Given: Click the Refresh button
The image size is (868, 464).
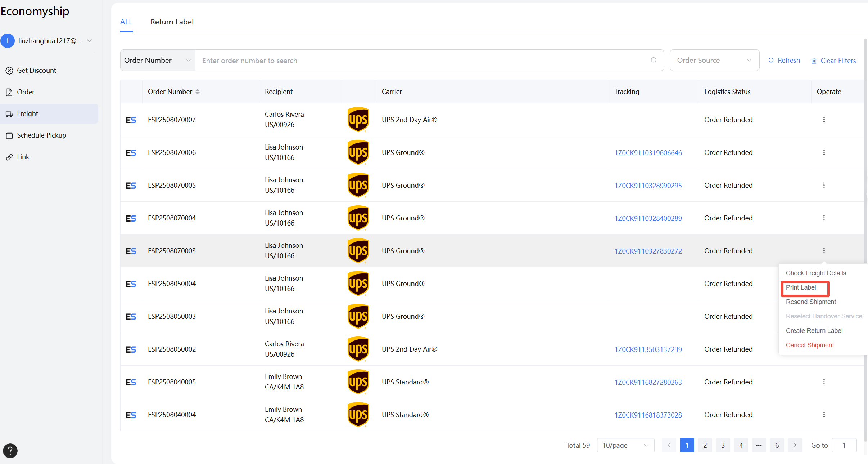Looking at the screenshot, I should pos(784,61).
